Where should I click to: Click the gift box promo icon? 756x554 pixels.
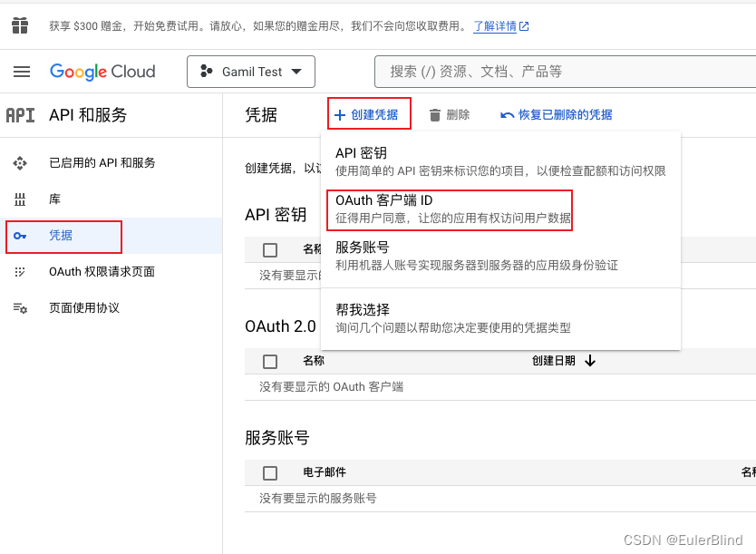coord(20,25)
